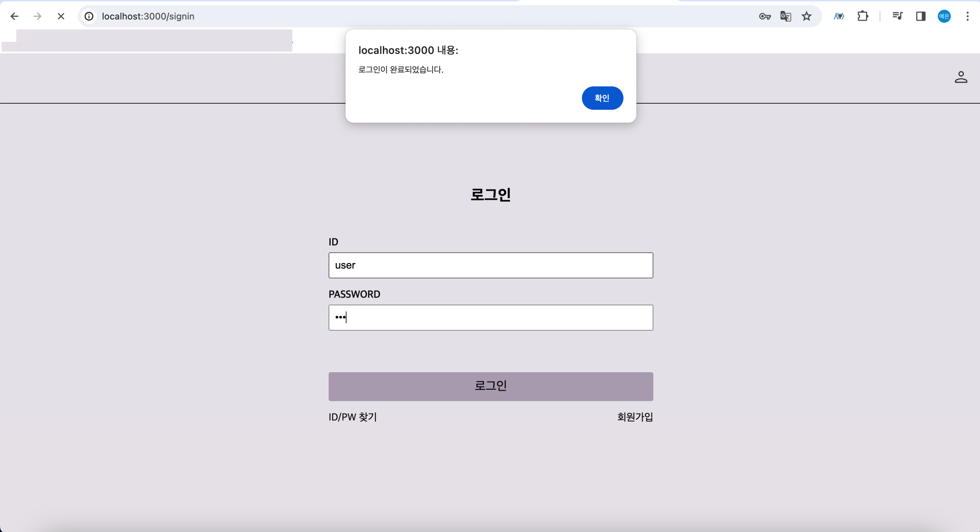Open the ID/PW 찾기 link
The height and width of the screenshot is (532, 980).
[x=353, y=417]
